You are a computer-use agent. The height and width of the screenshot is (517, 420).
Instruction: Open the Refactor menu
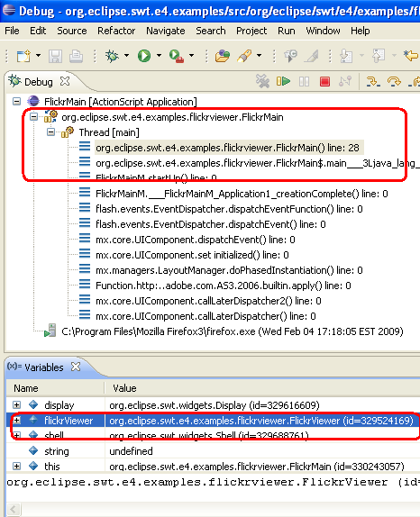pyautogui.click(x=116, y=31)
